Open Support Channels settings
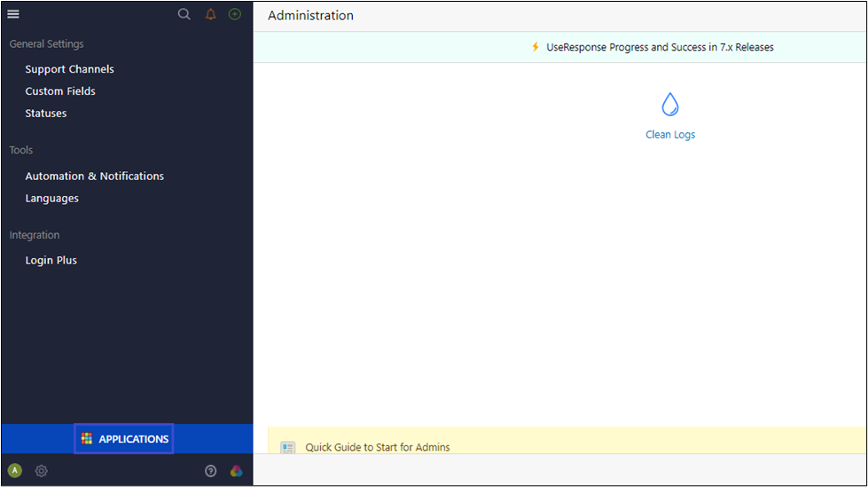The width and height of the screenshot is (868, 487). pos(69,69)
